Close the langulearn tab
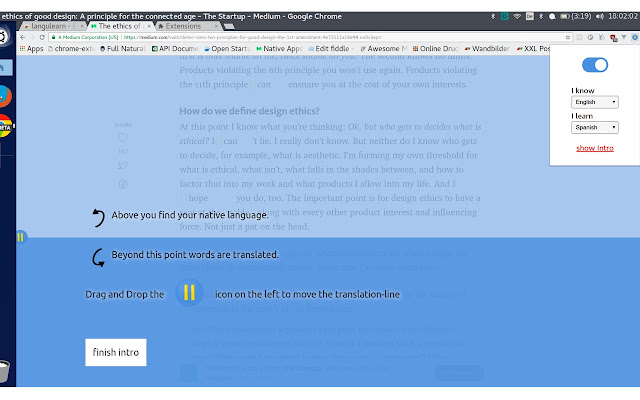 pos(82,26)
